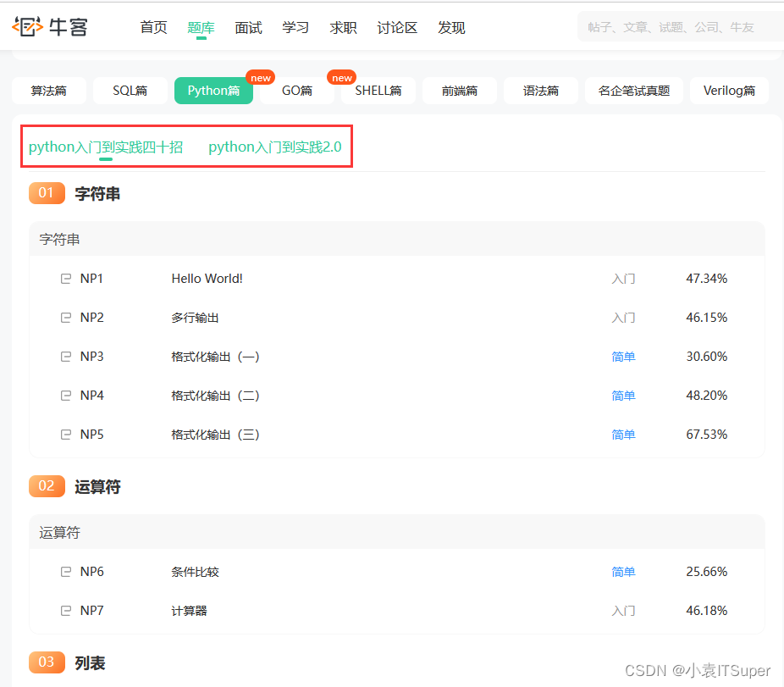Go to 首页 in the top navigation

[x=153, y=27]
